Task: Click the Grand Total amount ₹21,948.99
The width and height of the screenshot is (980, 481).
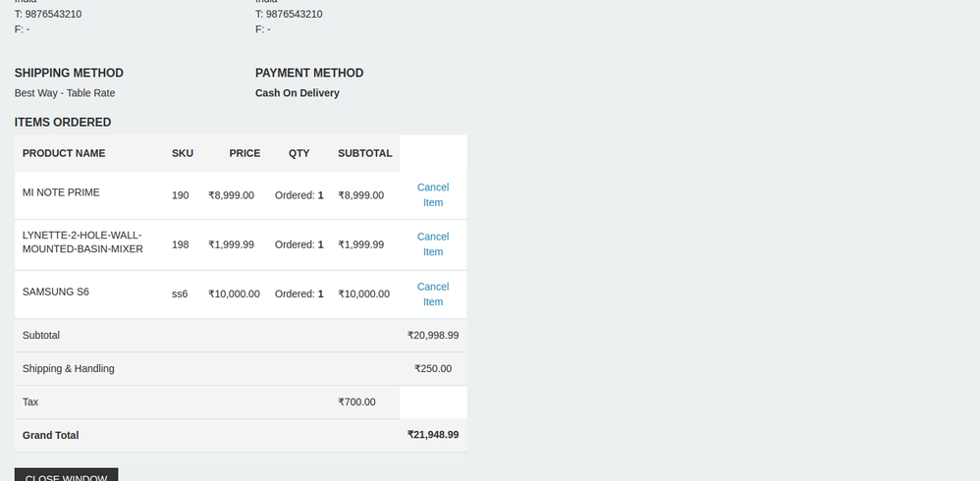Action: coord(432,435)
